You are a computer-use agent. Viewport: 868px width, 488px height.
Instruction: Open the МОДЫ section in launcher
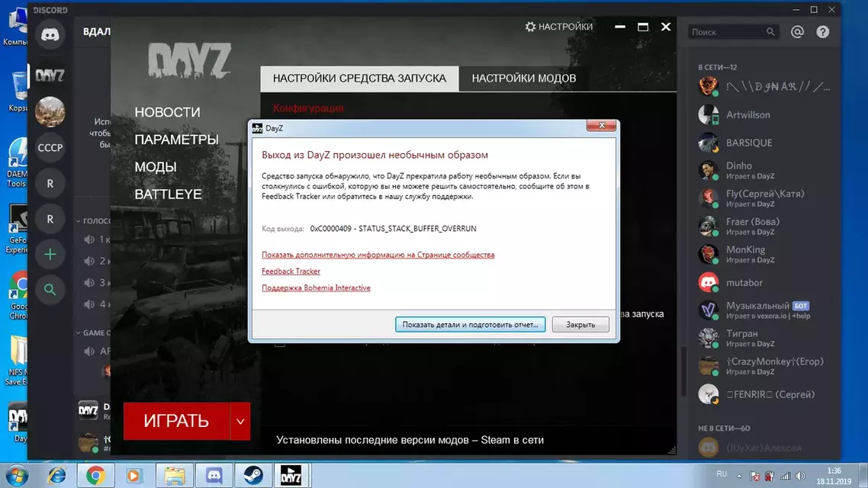pos(156,167)
